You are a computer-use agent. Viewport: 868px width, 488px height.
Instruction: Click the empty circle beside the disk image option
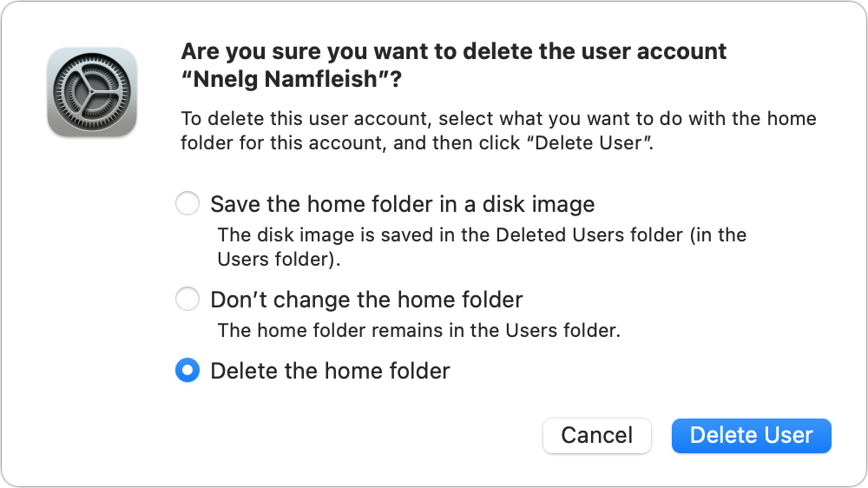pyautogui.click(x=187, y=203)
